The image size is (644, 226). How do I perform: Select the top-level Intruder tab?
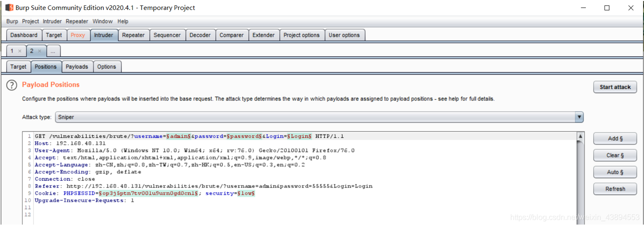coord(104,35)
